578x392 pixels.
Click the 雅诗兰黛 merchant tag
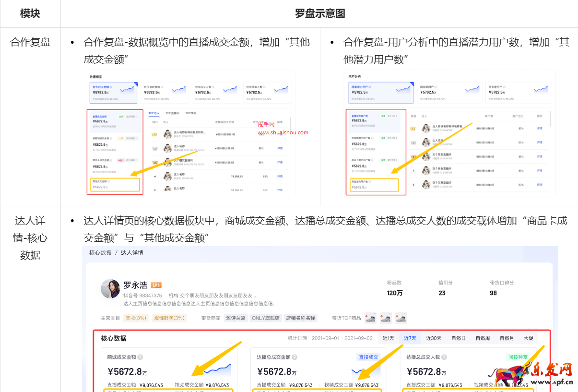(236, 318)
